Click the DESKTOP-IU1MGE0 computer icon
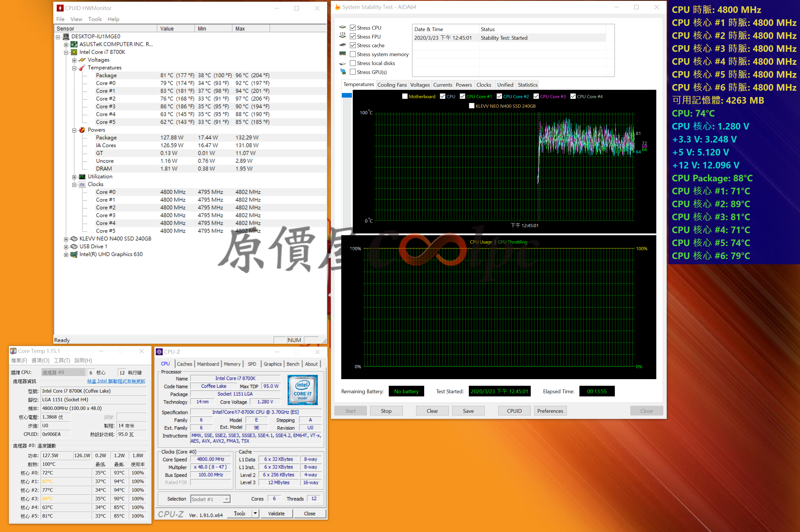The image size is (800, 532). (66, 36)
